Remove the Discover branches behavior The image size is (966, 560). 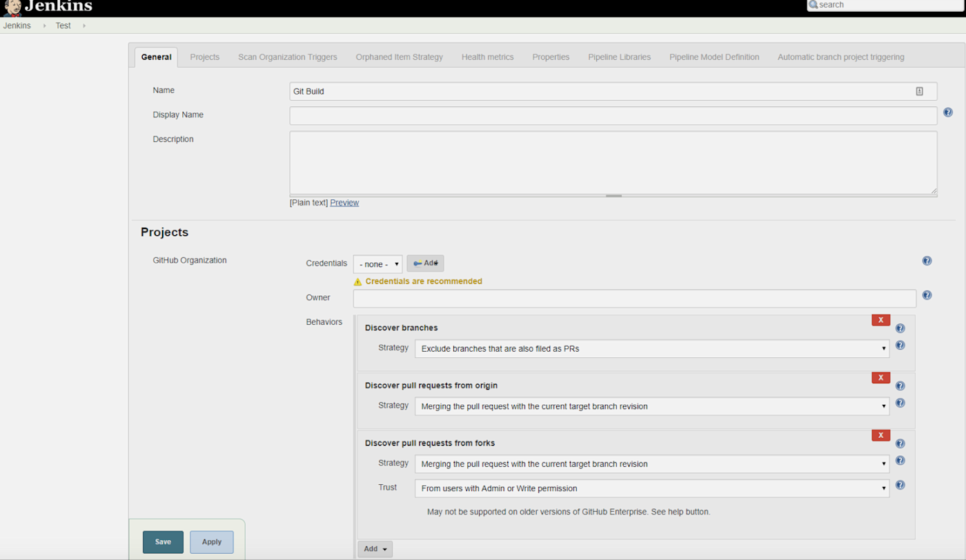click(880, 320)
